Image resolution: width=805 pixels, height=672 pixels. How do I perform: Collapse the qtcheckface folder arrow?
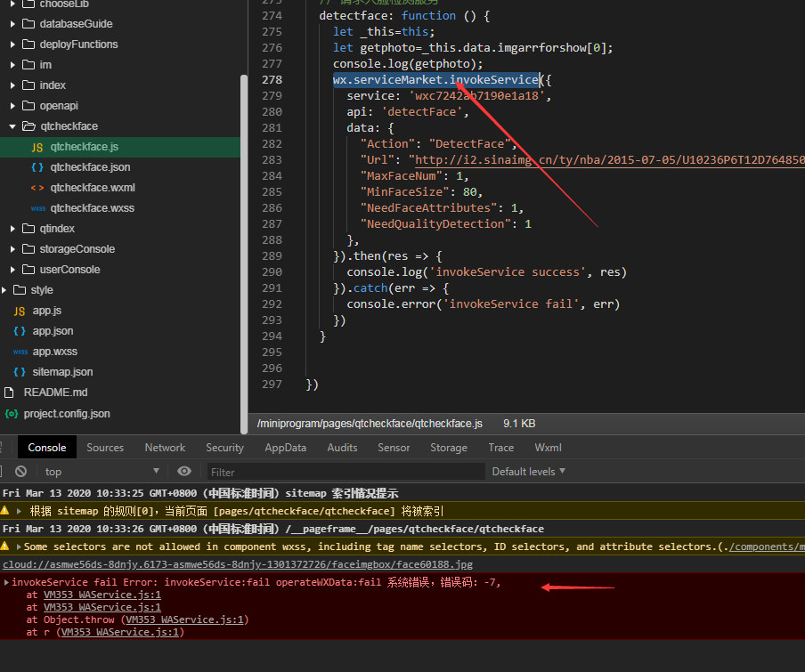click(x=12, y=126)
